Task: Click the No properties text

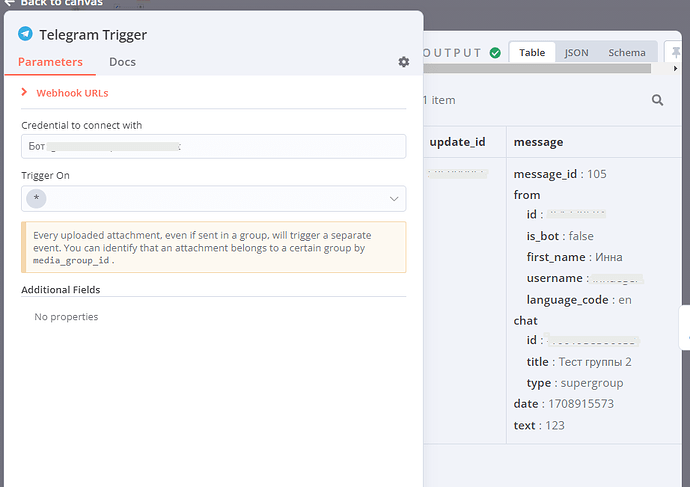Action: pyautogui.click(x=66, y=317)
